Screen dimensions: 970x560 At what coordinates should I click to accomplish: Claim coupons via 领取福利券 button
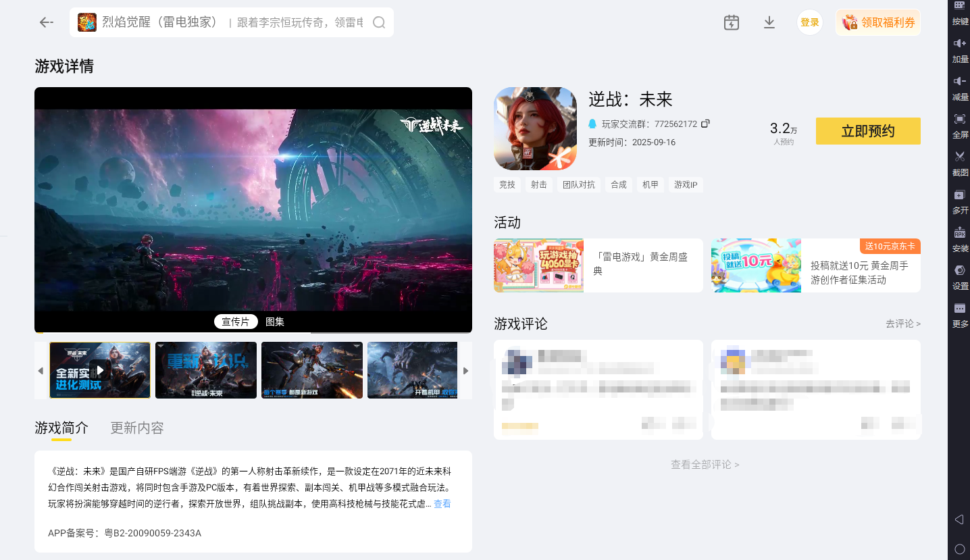877,22
